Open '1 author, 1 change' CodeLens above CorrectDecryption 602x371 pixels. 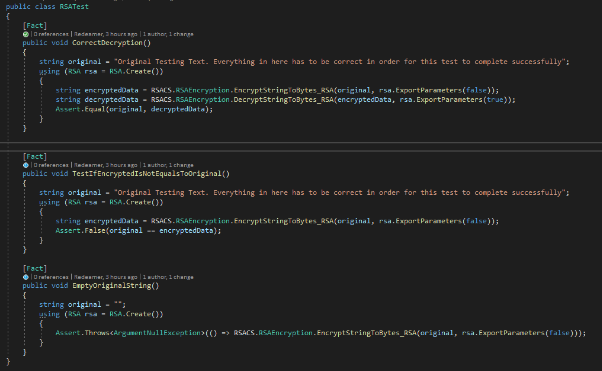[x=168, y=34]
